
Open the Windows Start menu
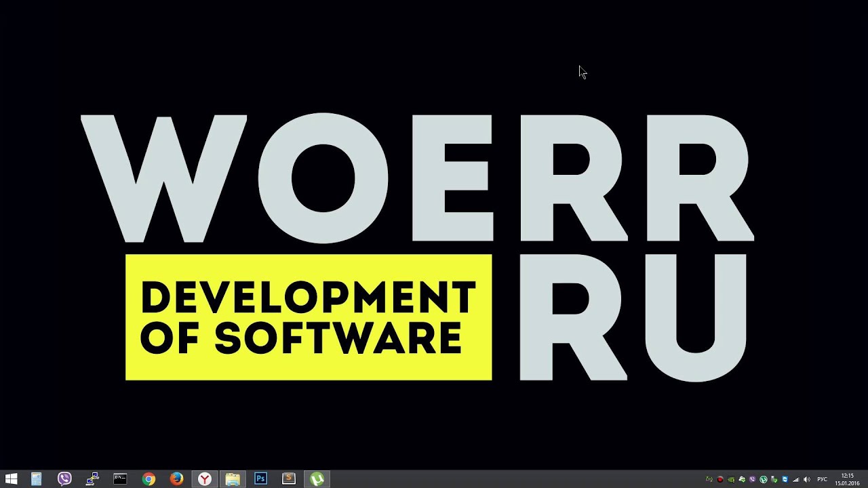[11, 479]
